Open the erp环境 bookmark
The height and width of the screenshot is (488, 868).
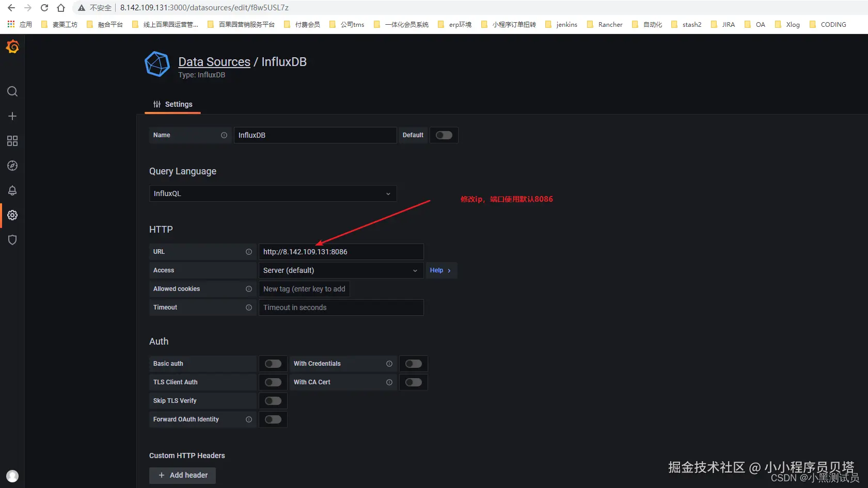[454, 24]
